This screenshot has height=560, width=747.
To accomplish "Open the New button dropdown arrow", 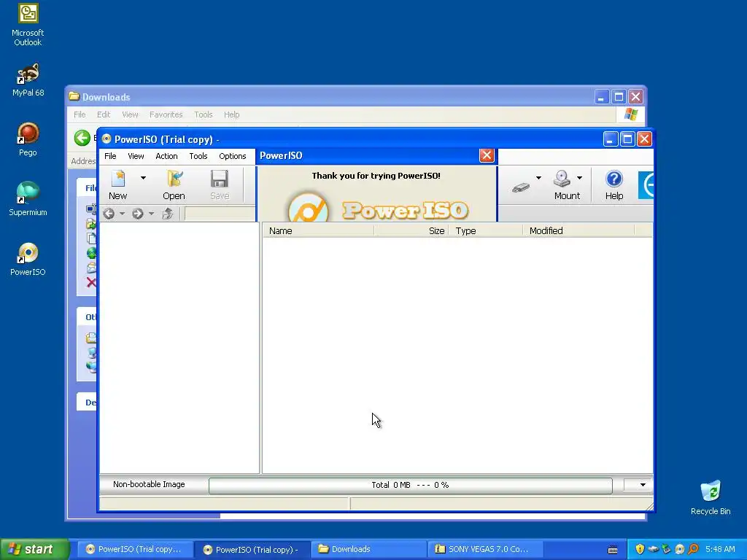I will [x=143, y=178].
